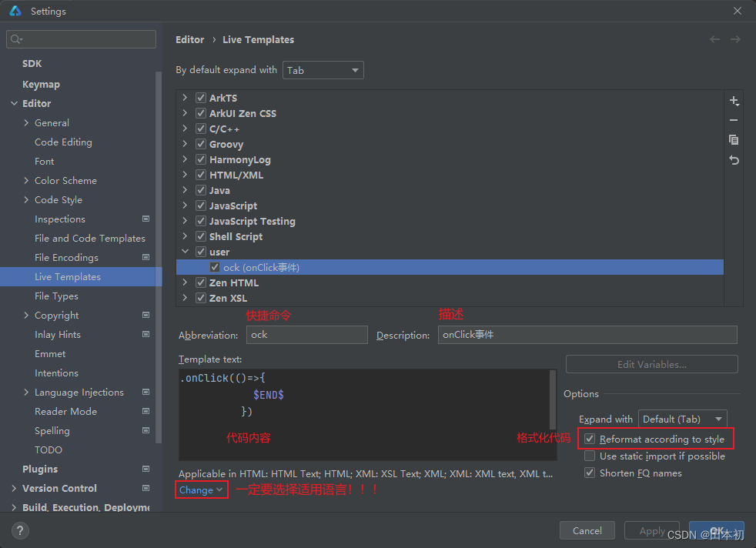This screenshot has width=756, height=548.
Task: Select Code Editing in sidebar
Action: click(x=63, y=142)
